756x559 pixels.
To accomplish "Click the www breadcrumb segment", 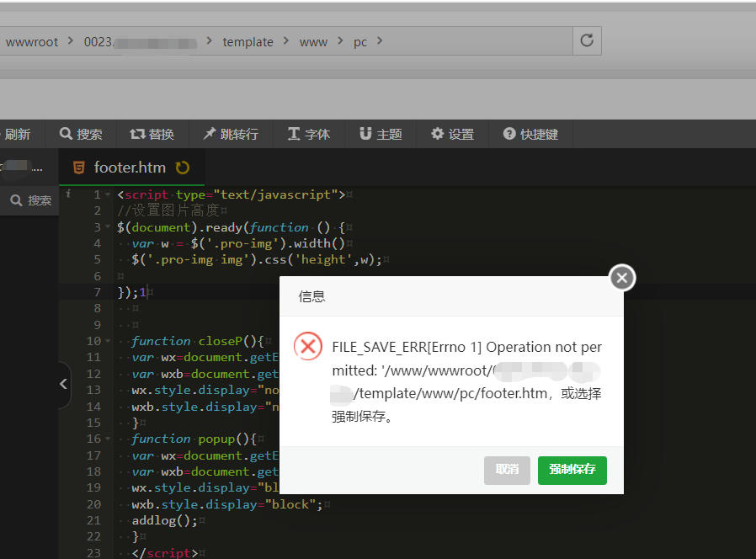I will click(x=313, y=42).
